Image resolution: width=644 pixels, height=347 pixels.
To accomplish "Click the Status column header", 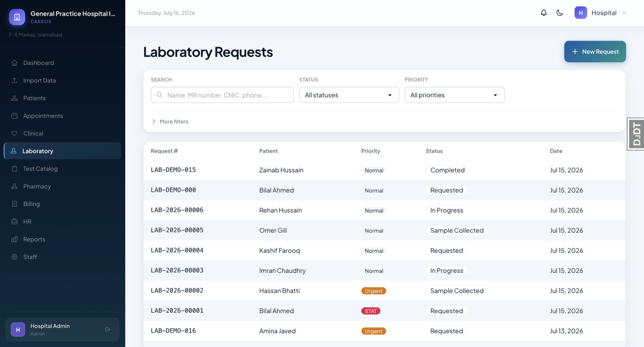I will pyautogui.click(x=434, y=151).
